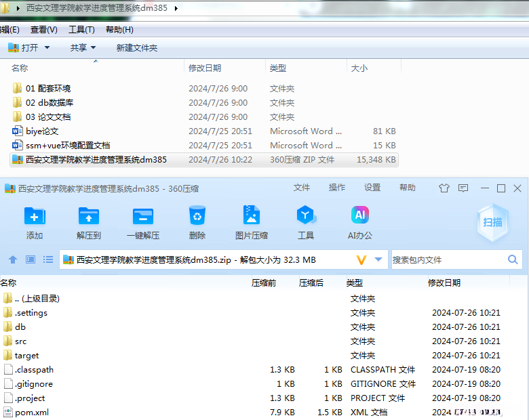
Task: Open the feedback message icon in title bar
Action: pos(463,188)
